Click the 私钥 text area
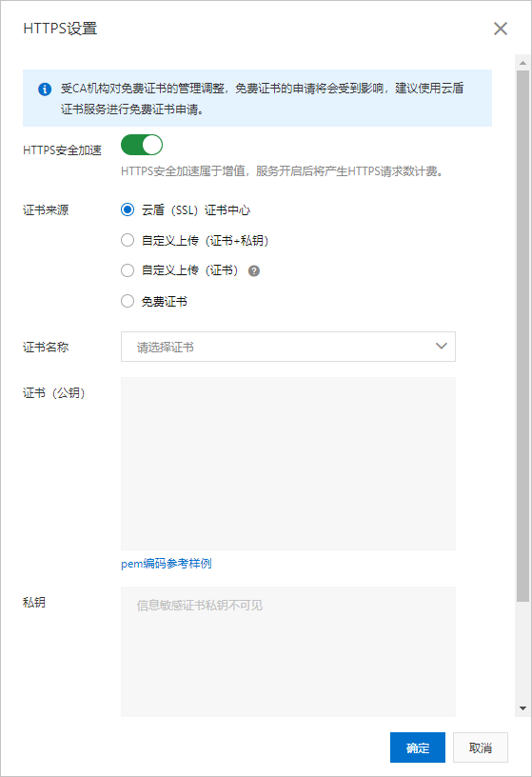The image size is (532, 777). 288,651
